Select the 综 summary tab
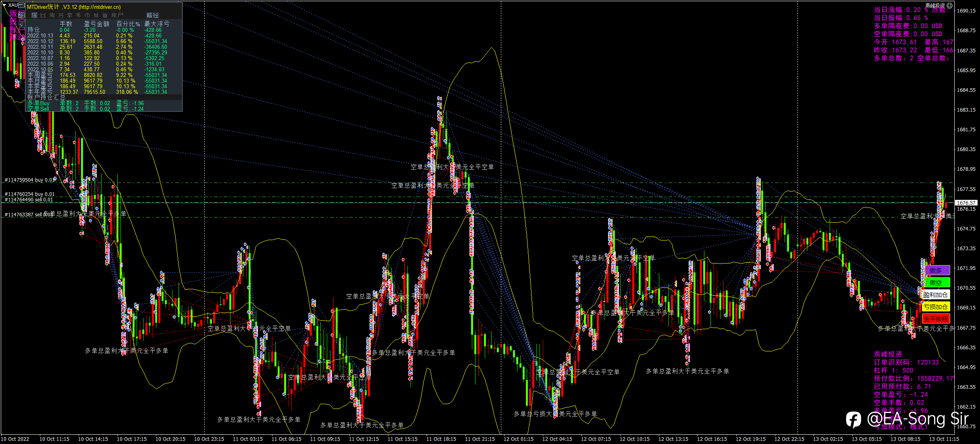Image resolution: width=980 pixels, height=444 pixels. pos(34,15)
